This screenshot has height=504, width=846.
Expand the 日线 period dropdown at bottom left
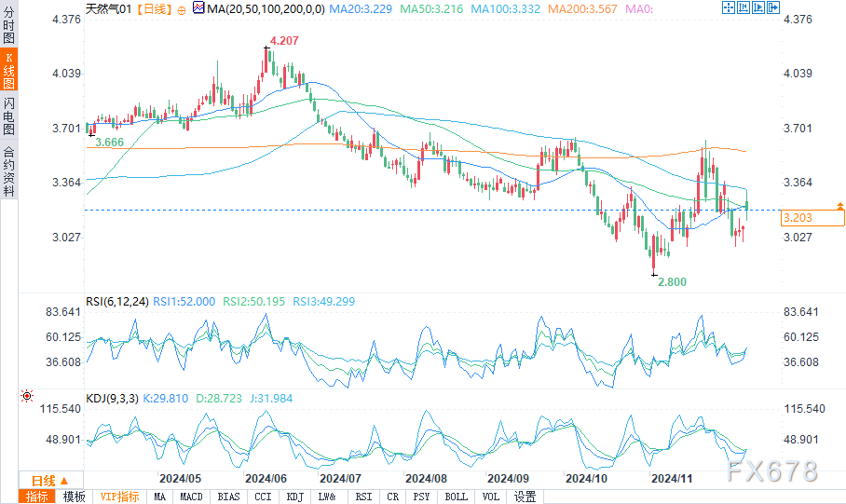coord(50,481)
